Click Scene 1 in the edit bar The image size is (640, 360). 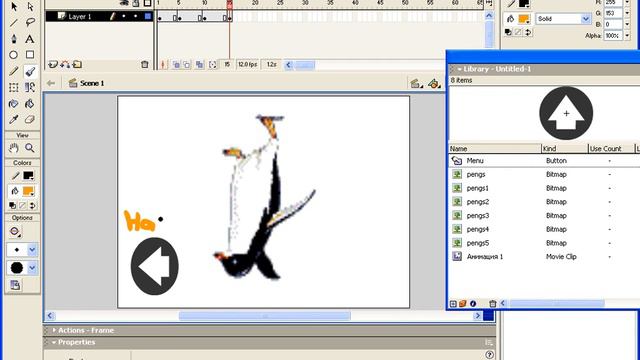[92, 83]
